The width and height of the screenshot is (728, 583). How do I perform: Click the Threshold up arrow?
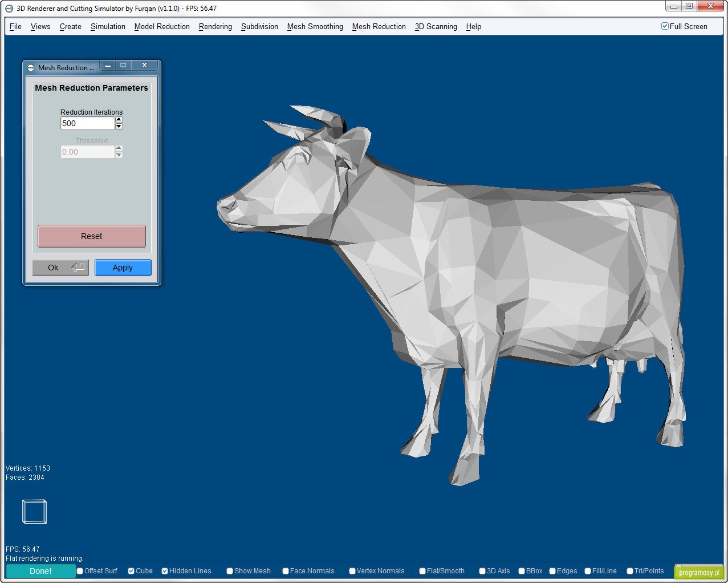119,149
